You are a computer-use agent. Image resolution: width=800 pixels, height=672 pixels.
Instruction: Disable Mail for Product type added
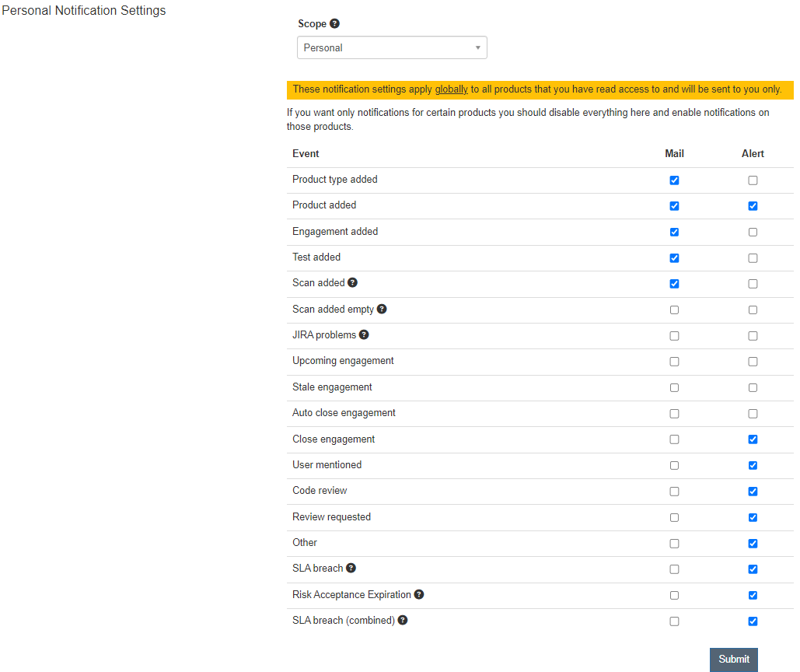click(674, 180)
